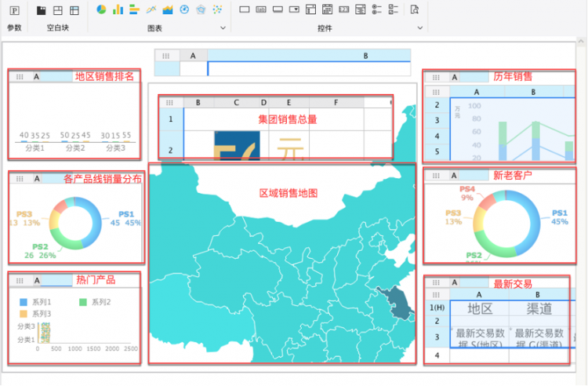588x386 pixels.
Task: Click the 元 currency cell
Action: click(x=289, y=147)
